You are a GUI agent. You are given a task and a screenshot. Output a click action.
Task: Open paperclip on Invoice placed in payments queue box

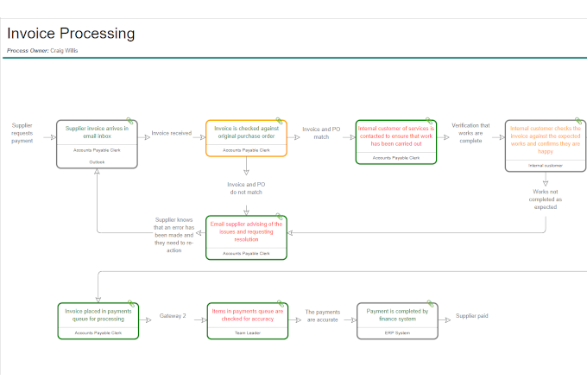click(x=131, y=304)
